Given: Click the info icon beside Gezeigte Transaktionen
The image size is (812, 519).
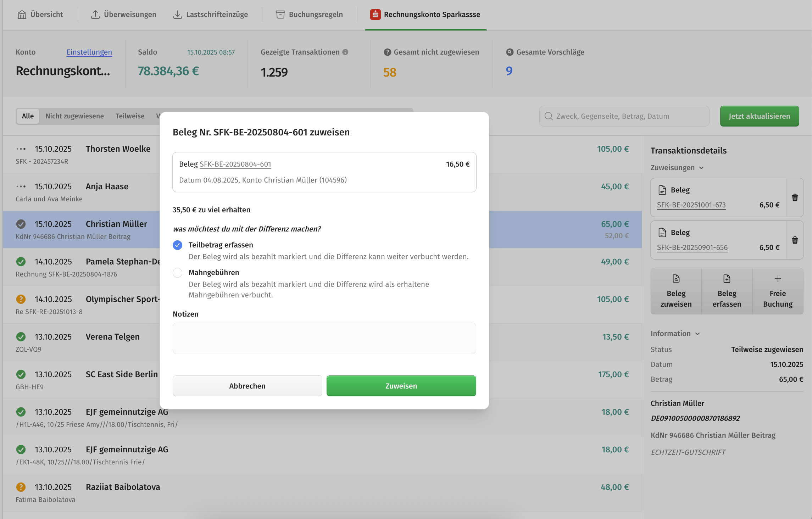Looking at the screenshot, I should tap(345, 52).
